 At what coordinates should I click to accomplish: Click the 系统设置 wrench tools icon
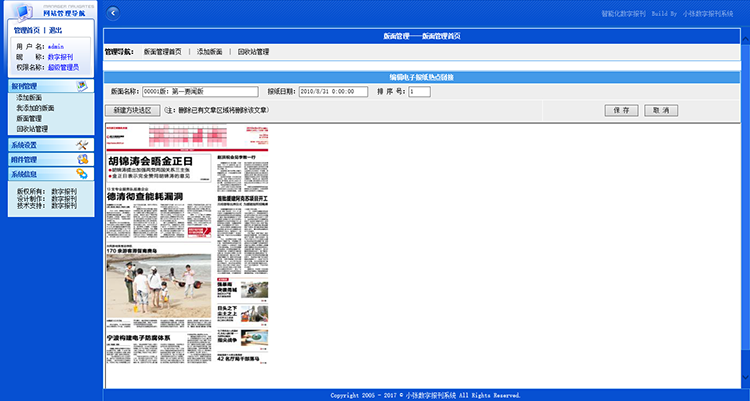point(82,145)
